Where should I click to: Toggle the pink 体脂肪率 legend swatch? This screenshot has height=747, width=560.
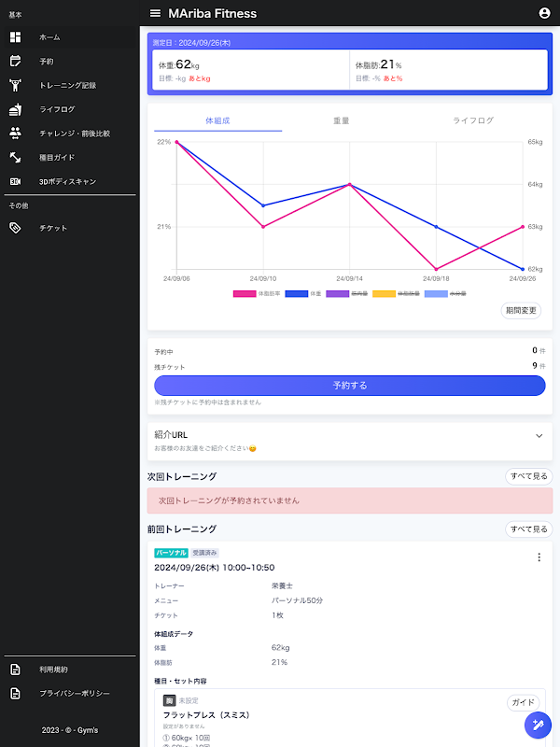pos(245,294)
